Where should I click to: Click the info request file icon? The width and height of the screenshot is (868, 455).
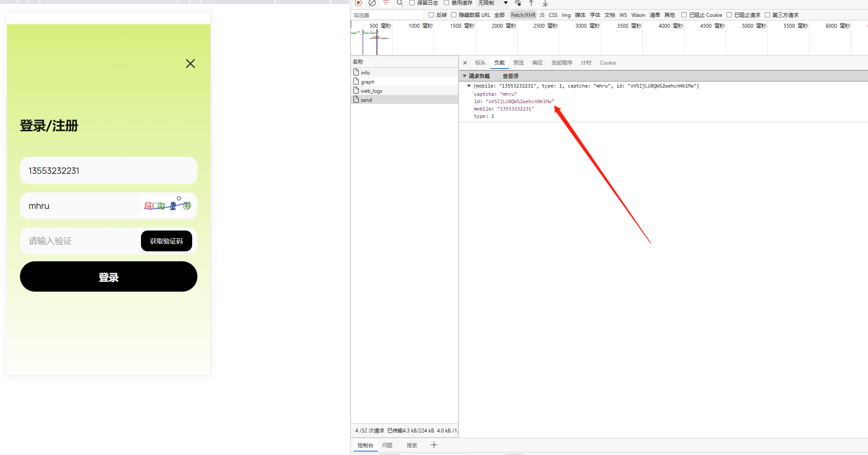(356, 72)
